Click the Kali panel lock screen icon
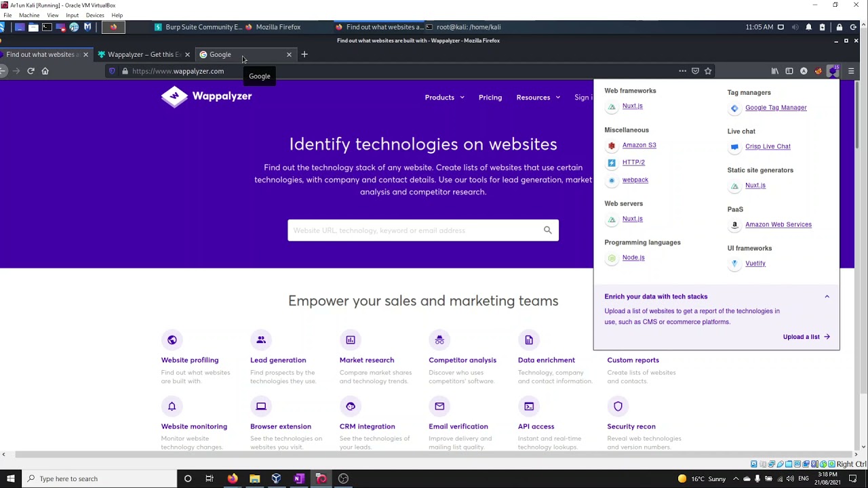Viewport: 868px width, 488px height. click(840, 27)
